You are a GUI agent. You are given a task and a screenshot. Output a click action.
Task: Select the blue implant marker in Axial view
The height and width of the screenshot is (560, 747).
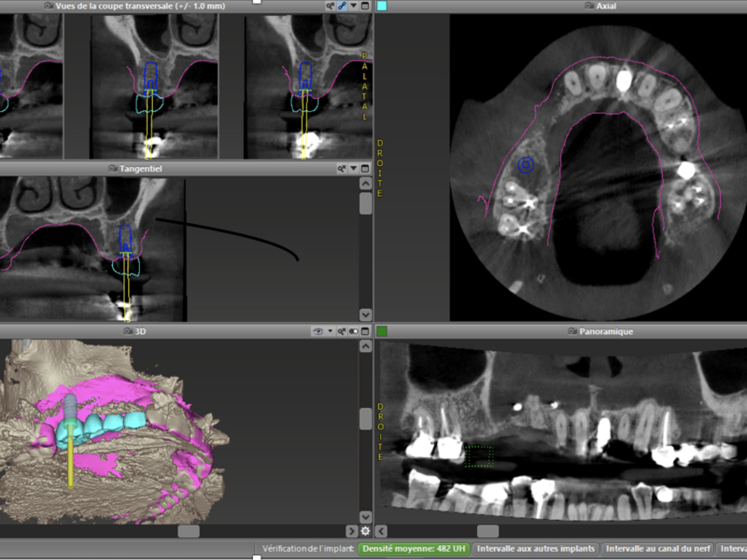526,165
